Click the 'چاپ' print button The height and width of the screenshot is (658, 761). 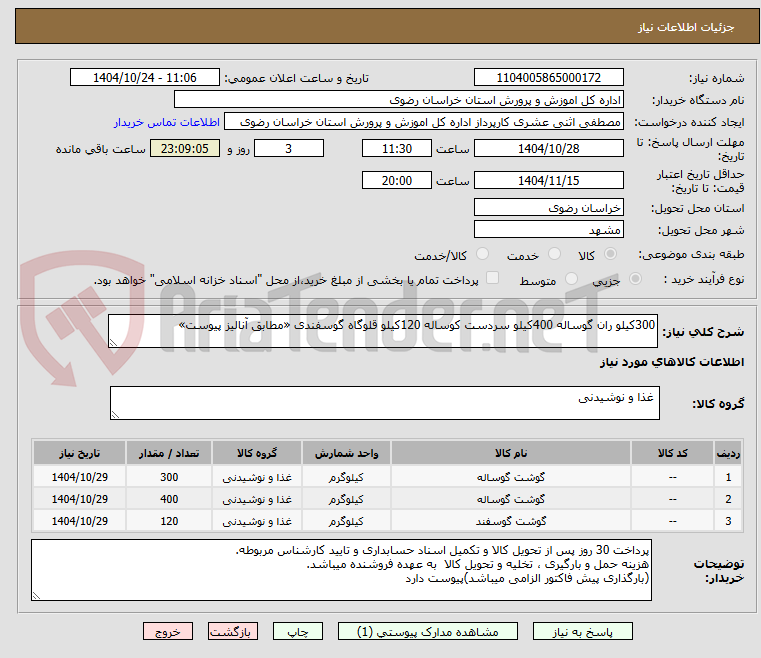point(298,631)
